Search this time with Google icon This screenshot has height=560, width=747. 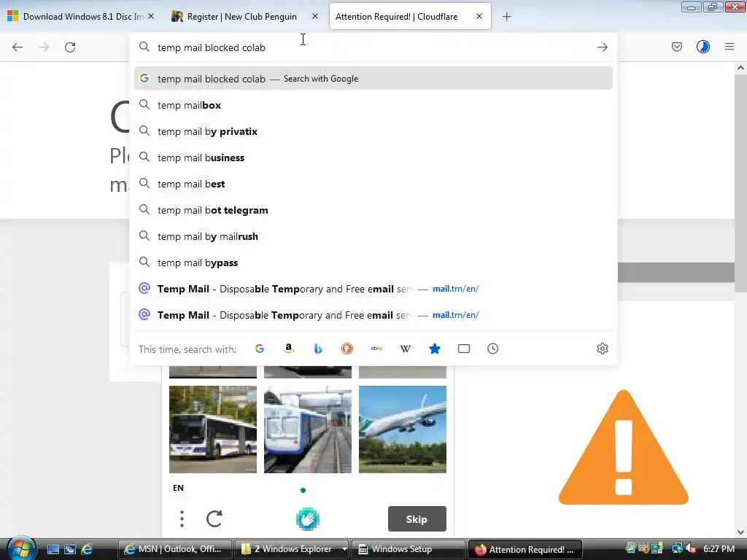(x=260, y=349)
